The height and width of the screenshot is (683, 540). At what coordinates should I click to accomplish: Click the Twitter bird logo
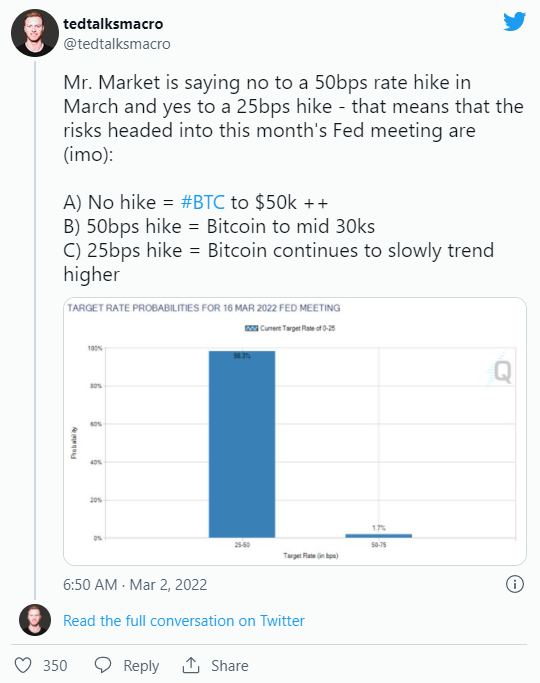tap(514, 22)
